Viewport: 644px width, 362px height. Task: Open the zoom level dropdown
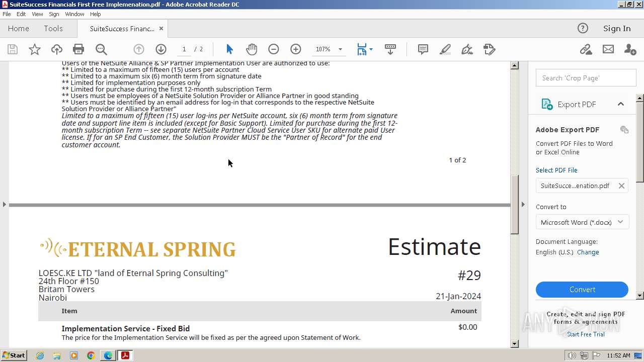[x=340, y=49]
